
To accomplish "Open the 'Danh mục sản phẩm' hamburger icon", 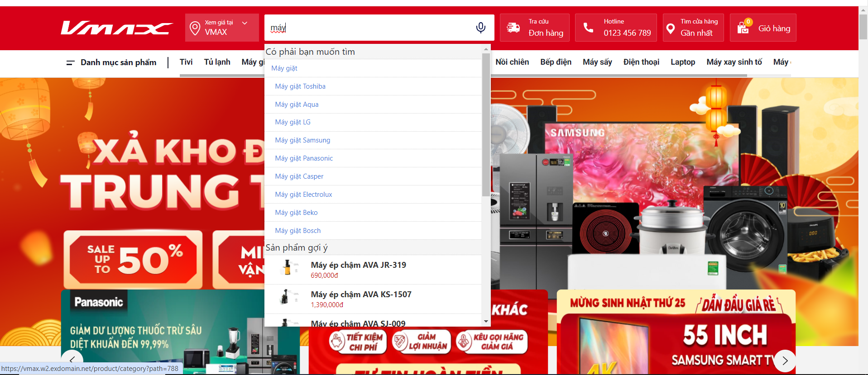I will tap(70, 62).
